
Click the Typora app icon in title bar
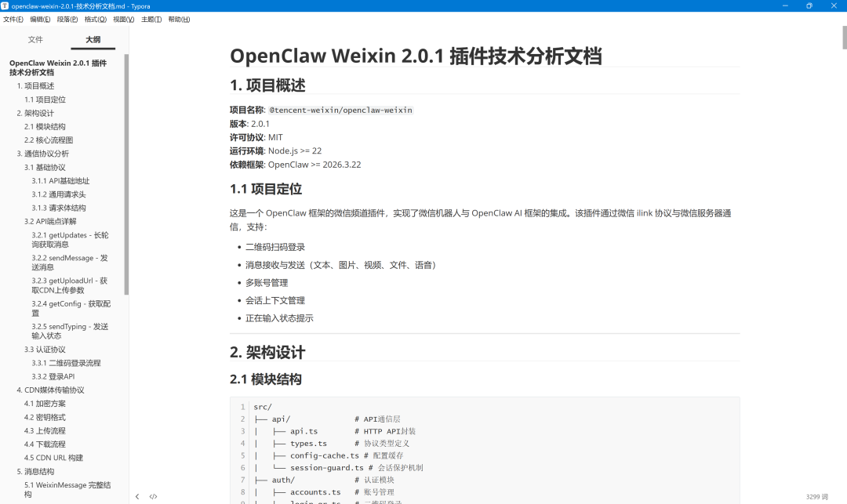coord(5,5)
